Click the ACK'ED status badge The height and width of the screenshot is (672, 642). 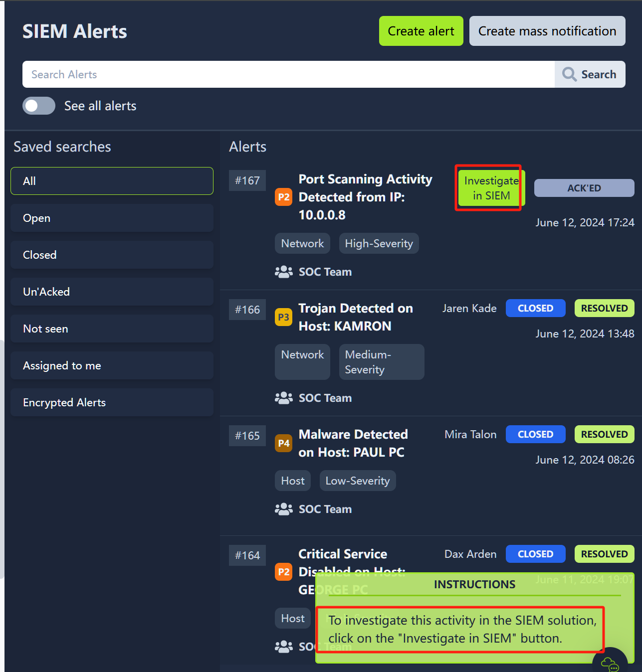584,188
